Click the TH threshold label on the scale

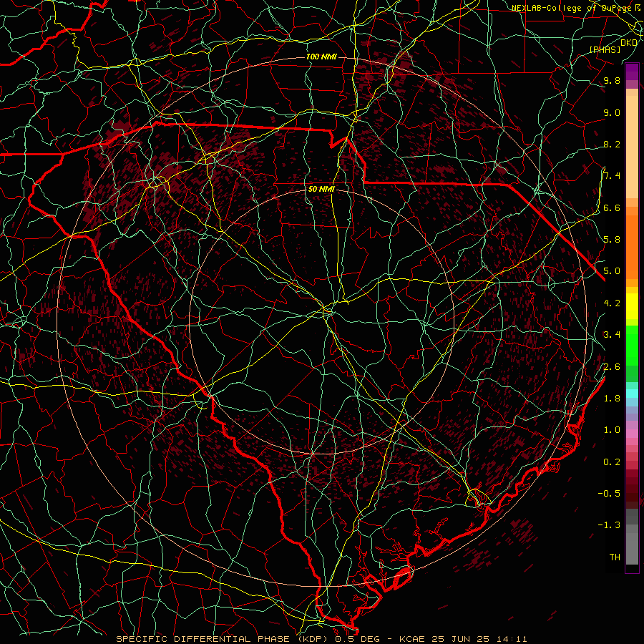(615, 557)
